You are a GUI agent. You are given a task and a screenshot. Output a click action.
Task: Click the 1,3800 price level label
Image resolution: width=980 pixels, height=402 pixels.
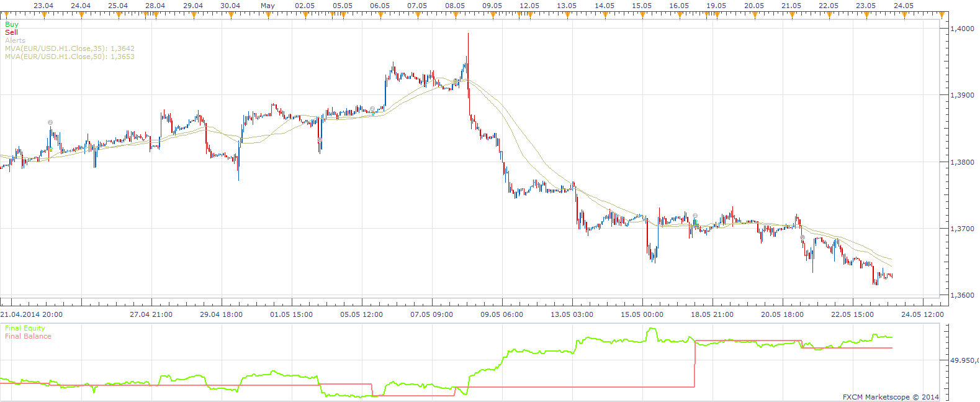963,162
